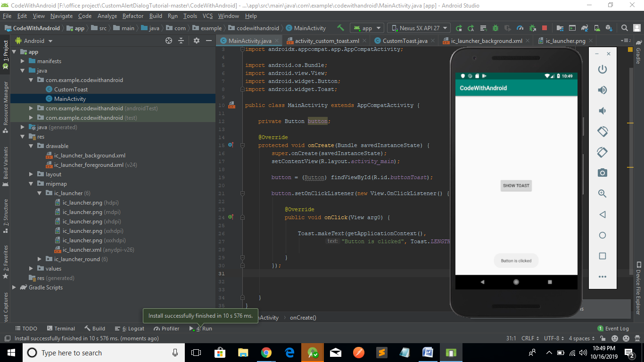Open the app run configuration dropdown
Screen dimensions: 644x362
click(367, 28)
